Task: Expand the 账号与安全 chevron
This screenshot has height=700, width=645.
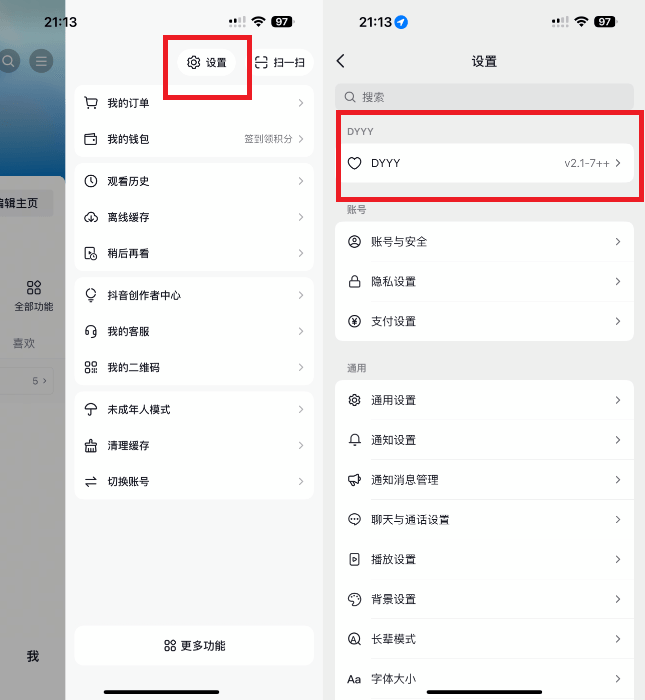Action: (x=618, y=242)
